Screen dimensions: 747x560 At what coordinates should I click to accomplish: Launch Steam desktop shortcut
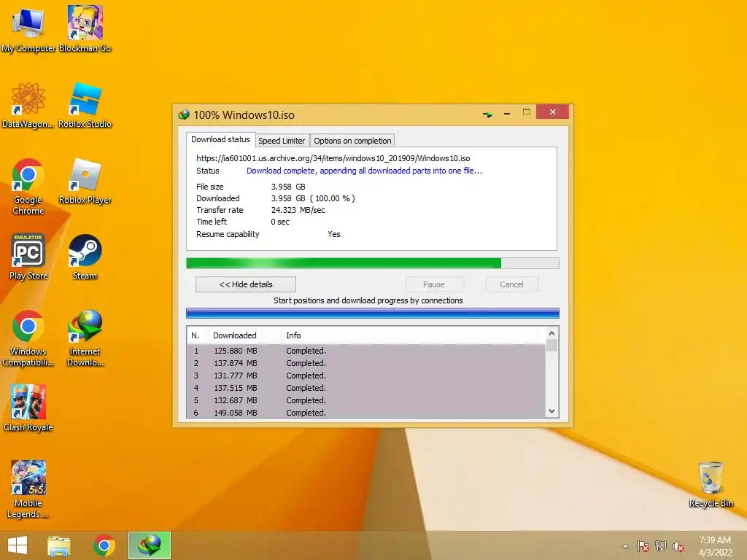85,257
